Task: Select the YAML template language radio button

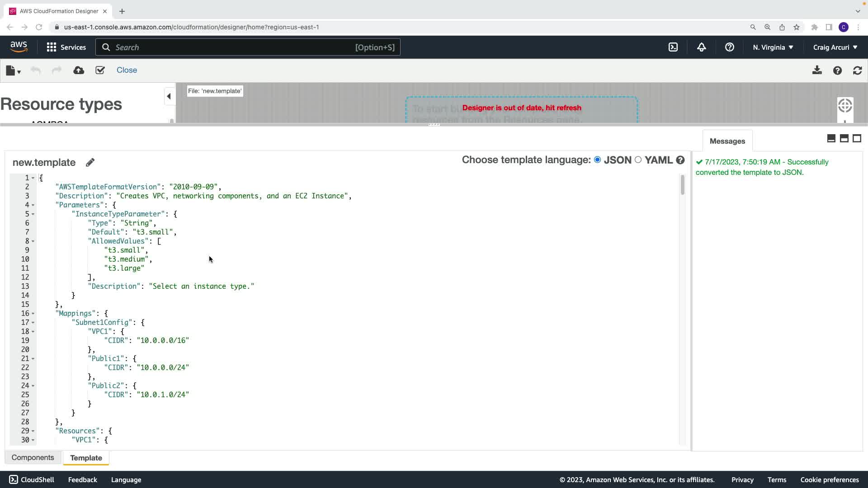Action: pyautogui.click(x=638, y=160)
